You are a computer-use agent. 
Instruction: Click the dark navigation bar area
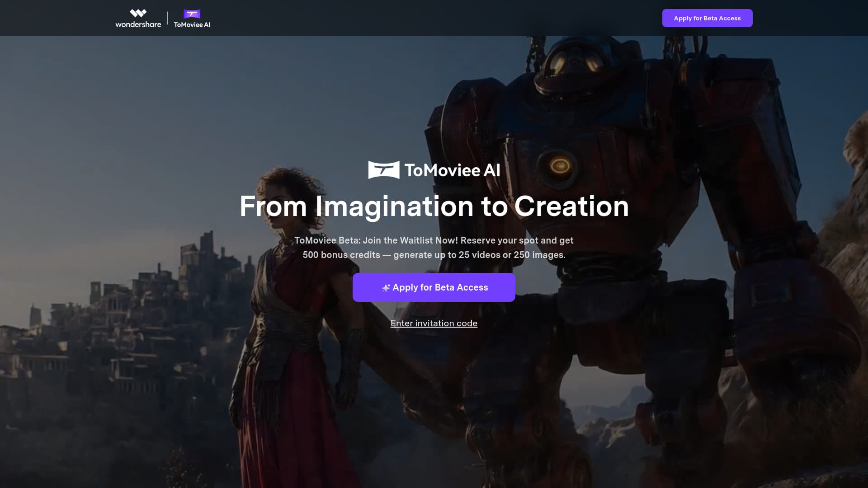click(407, 18)
